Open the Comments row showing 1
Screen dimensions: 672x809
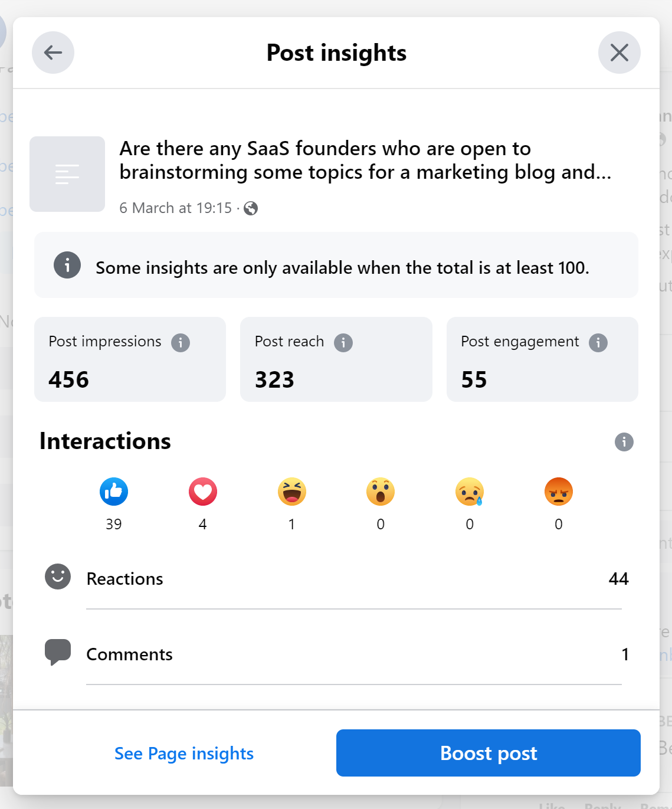(336, 654)
